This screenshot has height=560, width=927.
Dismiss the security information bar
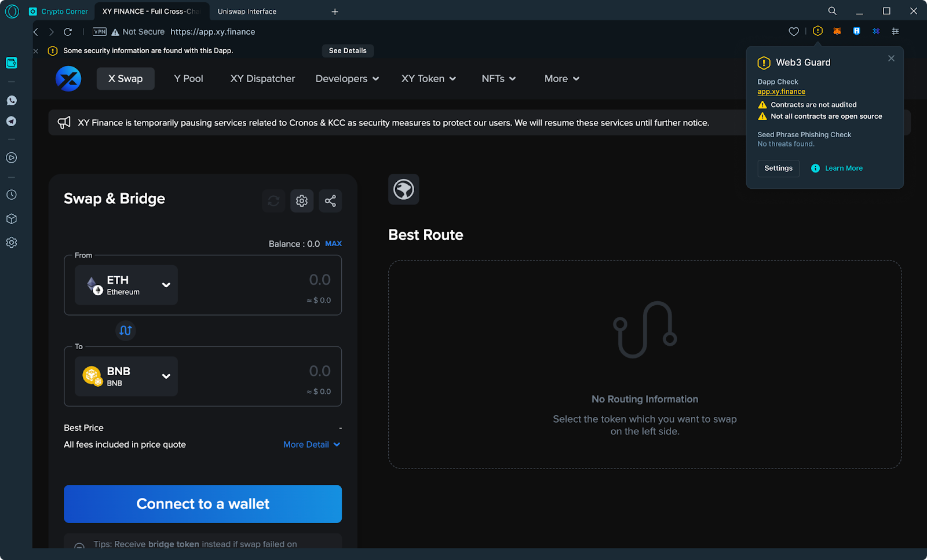36,51
